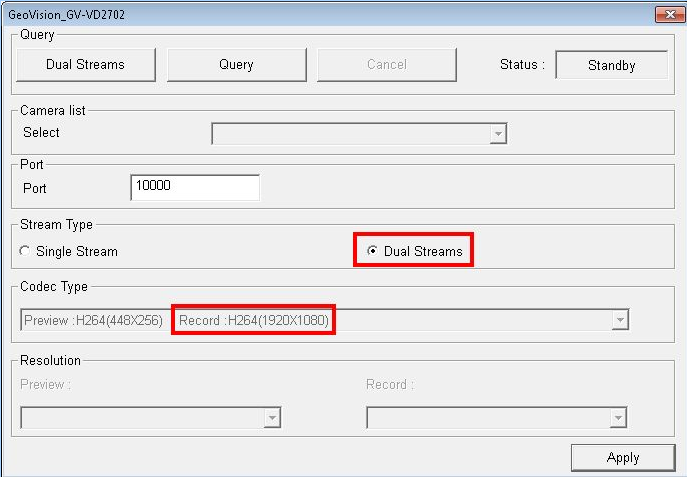Image resolution: width=687 pixels, height=477 pixels.
Task: Close the GeoVision_GV-VD2702 dialog
Action: 670,14
